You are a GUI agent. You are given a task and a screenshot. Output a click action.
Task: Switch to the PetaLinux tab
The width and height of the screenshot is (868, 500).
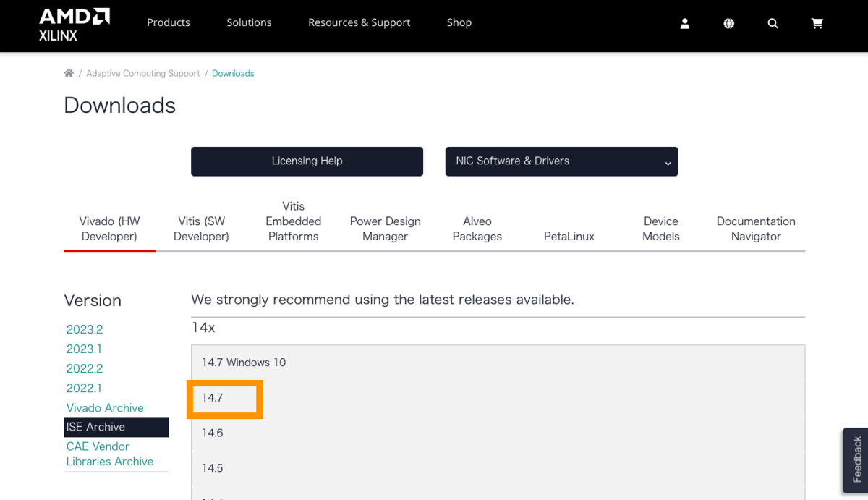569,236
